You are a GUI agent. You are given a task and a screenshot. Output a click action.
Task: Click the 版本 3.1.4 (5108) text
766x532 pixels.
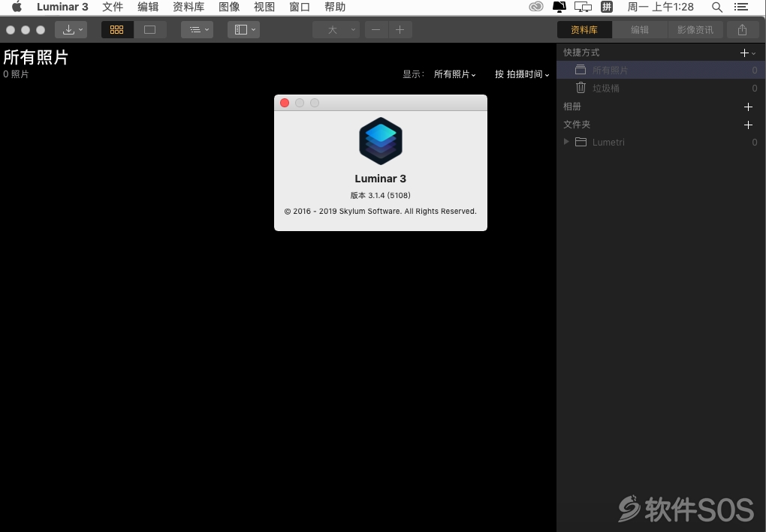381,195
